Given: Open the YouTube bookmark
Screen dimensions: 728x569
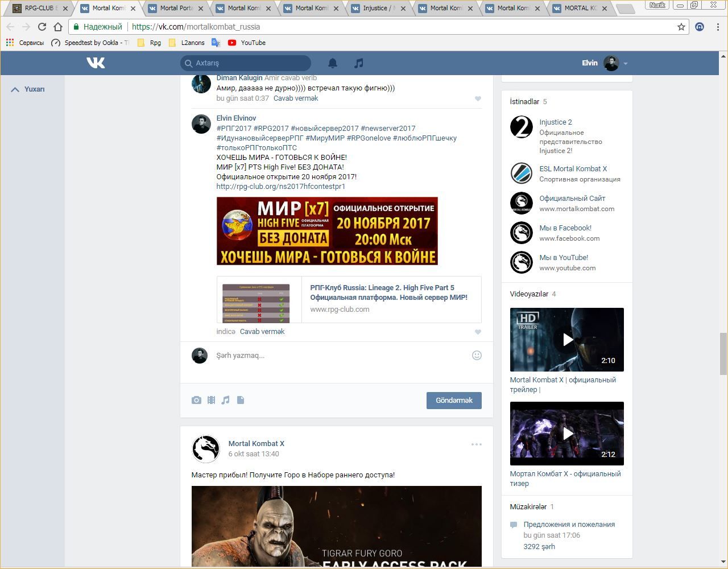Looking at the screenshot, I should pyautogui.click(x=247, y=43).
